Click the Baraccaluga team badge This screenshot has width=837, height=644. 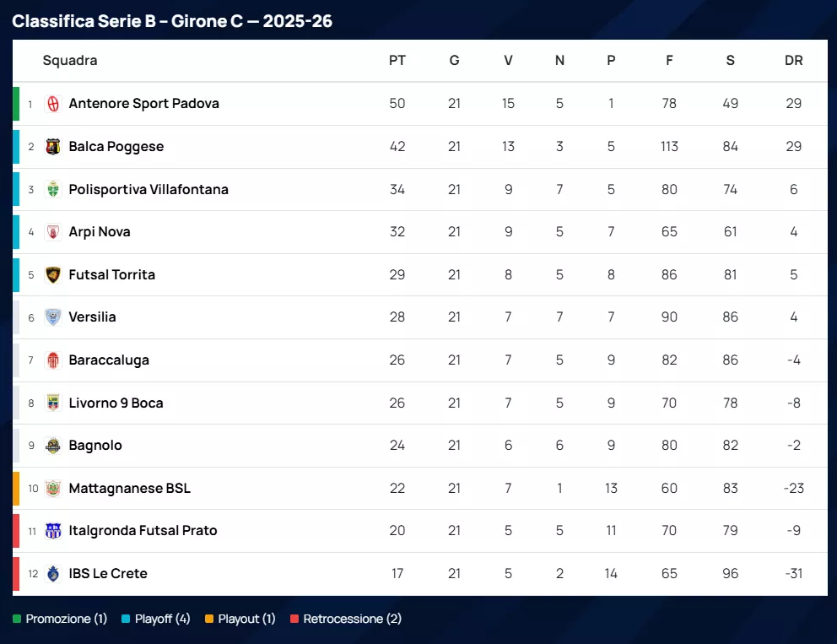(x=53, y=360)
